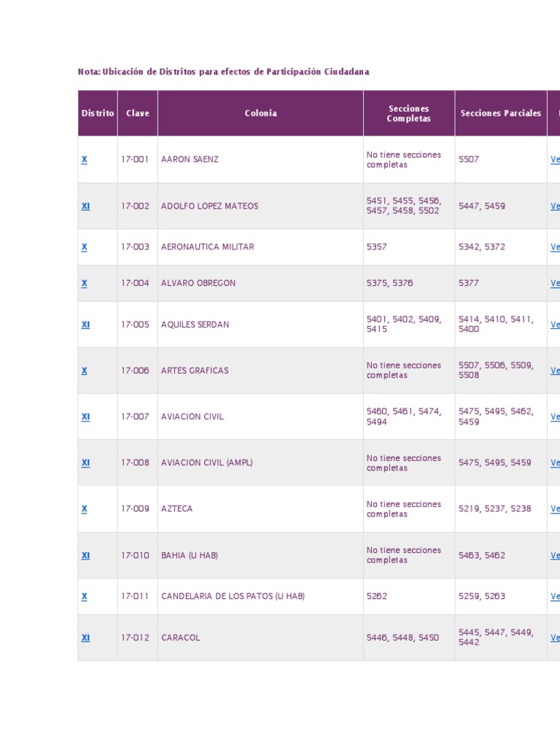Click the Ver link in AARON SAENZ row
Screen dimensions: 560x747
[555, 159]
